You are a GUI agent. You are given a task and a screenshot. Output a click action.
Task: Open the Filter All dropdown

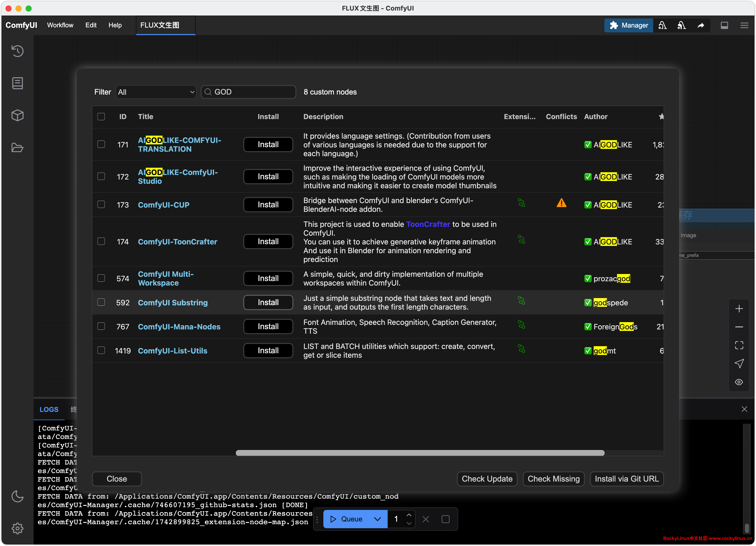click(156, 92)
